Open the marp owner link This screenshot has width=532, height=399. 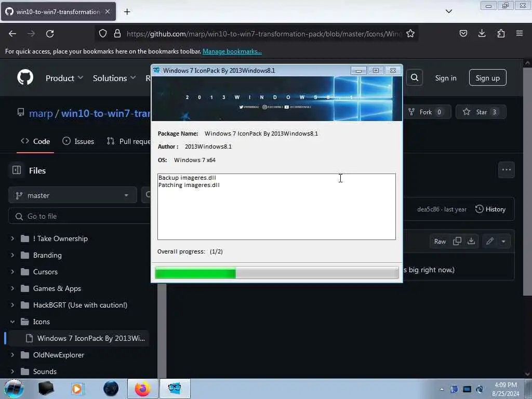click(x=41, y=113)
